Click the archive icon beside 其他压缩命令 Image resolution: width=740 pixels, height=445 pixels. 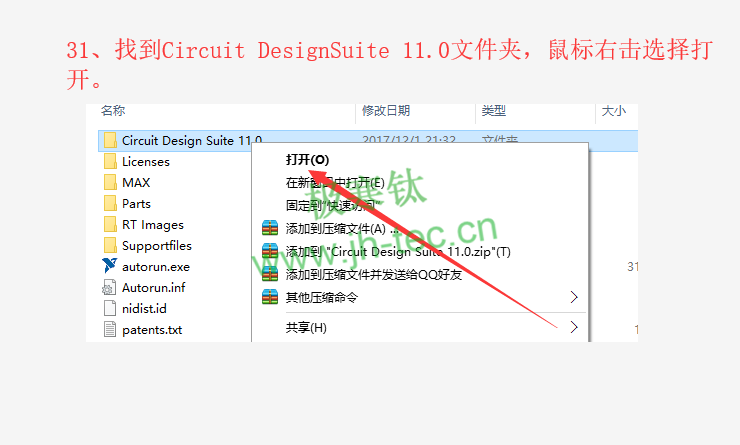pyautogui.click(x=270, y=297)
